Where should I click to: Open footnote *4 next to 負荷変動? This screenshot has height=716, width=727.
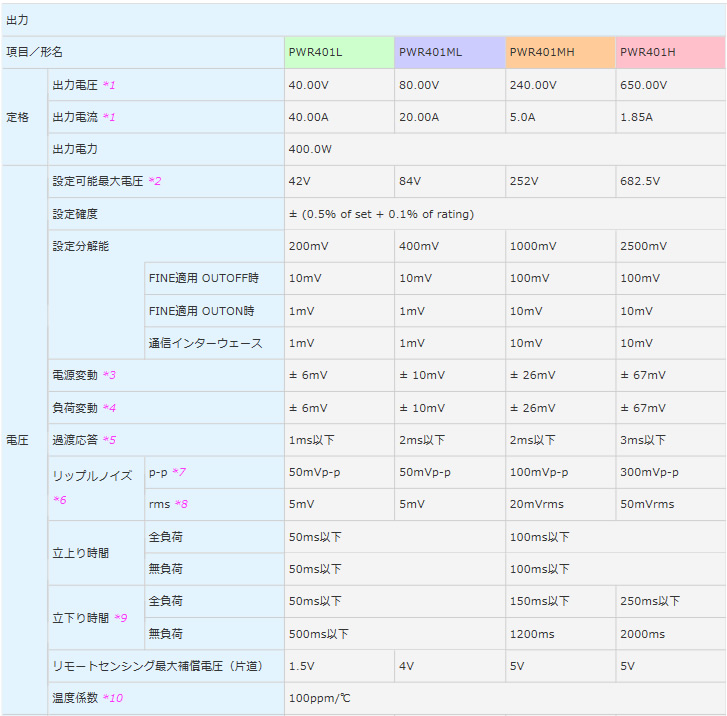tap(109, 408)
